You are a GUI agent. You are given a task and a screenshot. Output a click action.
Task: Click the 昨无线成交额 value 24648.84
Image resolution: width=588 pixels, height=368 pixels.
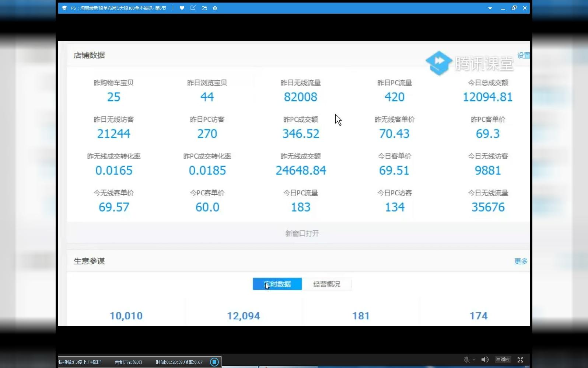(301, 170)
